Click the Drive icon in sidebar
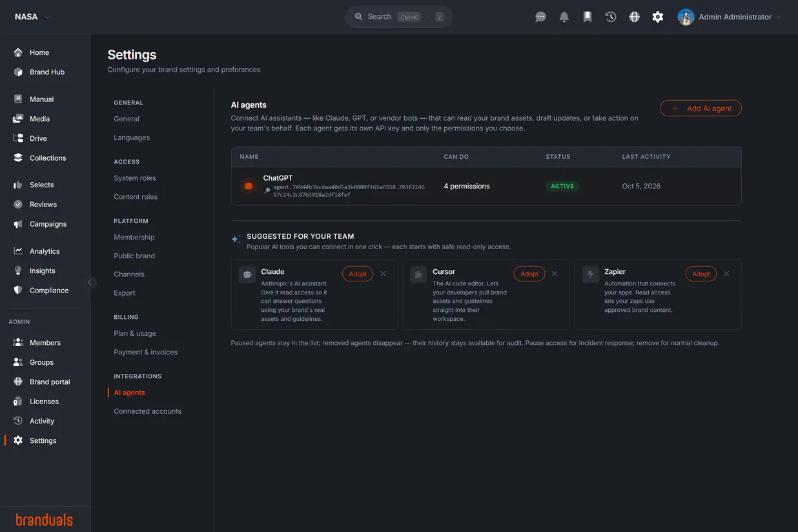798x532 pixels. coord(18,138)
